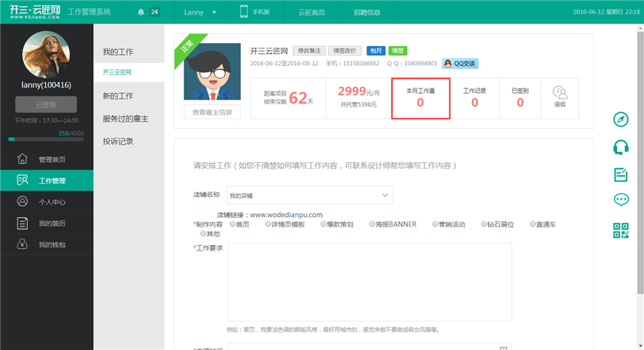Image resolution: width=644 pixels, height=350 pixels.
Task: Open 投诉记录 menu item
Action: [118, 142]
